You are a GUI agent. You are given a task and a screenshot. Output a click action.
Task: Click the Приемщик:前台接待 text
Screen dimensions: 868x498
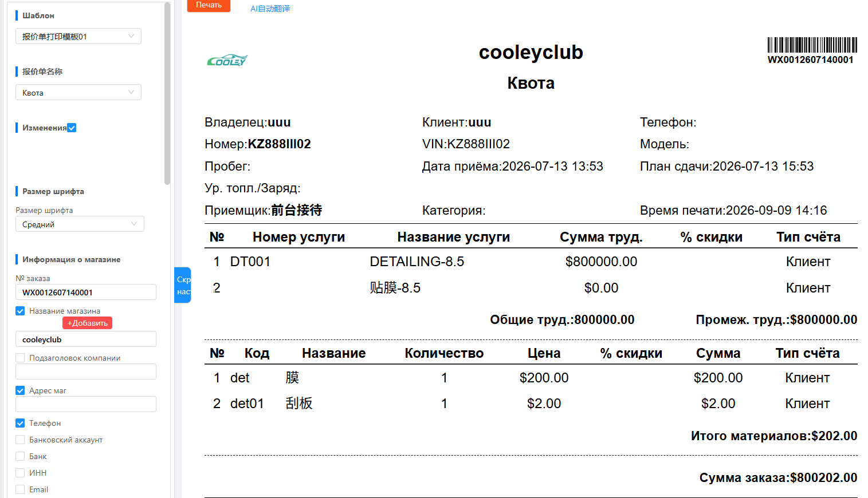(x=264, y=210)
